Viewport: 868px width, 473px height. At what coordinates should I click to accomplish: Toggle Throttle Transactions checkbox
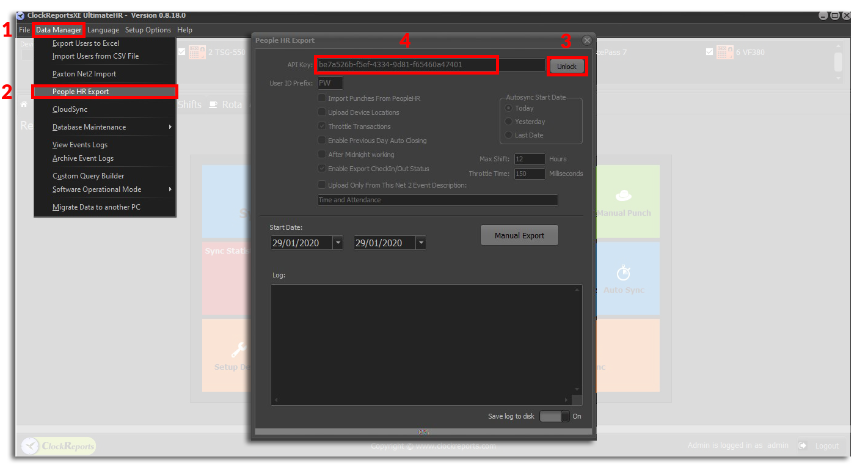(322, 127)
